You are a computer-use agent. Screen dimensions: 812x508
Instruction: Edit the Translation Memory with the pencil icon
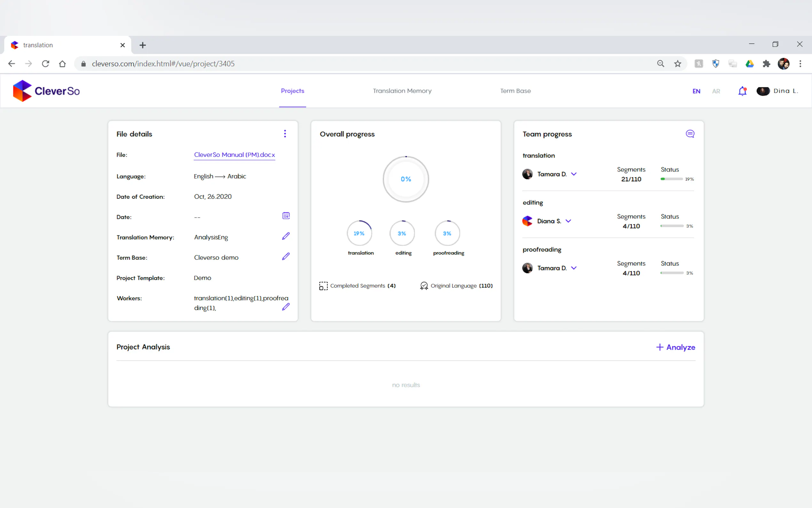coord(286,236)
